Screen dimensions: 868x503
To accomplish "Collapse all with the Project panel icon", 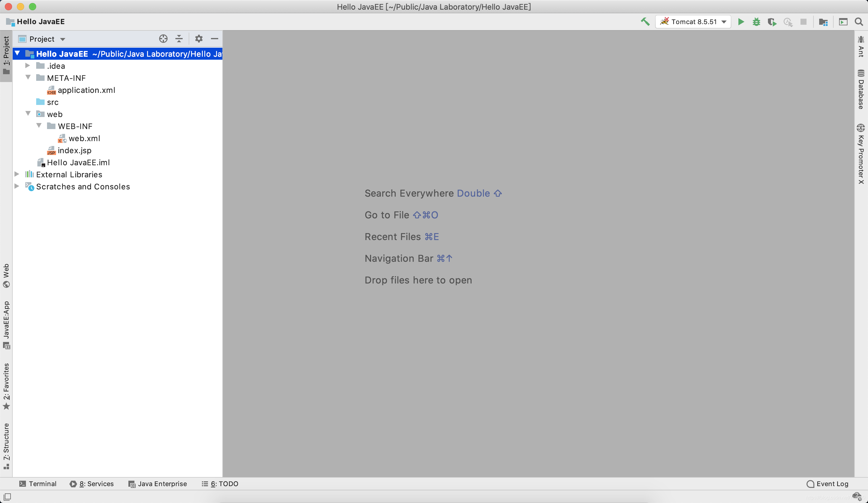I will coord(179,39).
